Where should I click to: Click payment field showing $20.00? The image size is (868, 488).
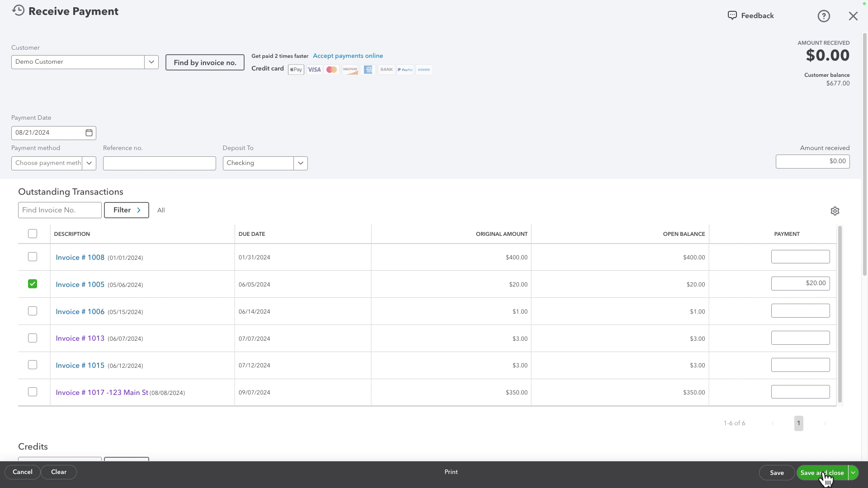(x=800, y=283)
